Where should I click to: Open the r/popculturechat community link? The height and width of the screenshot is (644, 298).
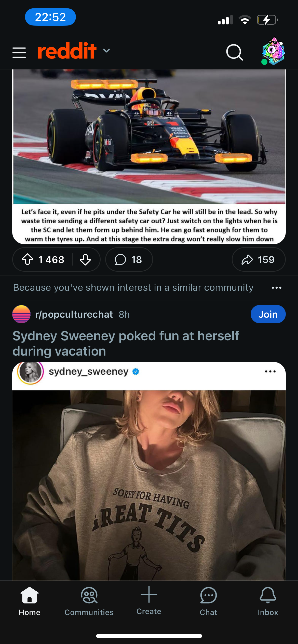pyautogui.click(x=74, y=314)
